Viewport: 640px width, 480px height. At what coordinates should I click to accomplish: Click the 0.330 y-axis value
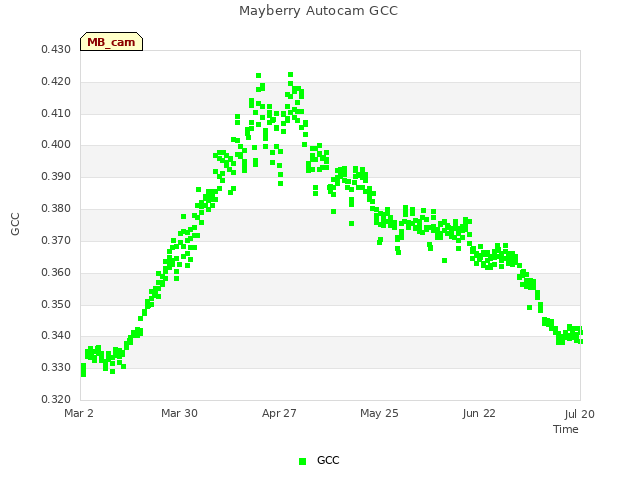56,367
